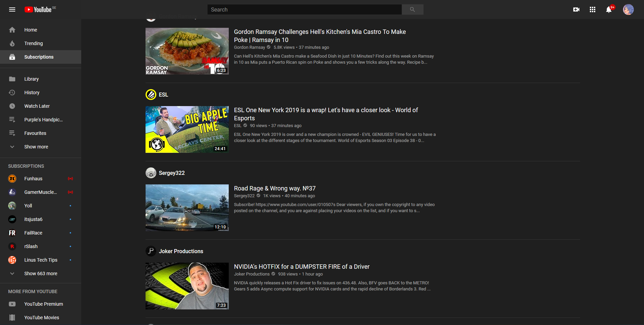
Task: Click the YouTube Movies film icon
Action: tap(12, 318)
